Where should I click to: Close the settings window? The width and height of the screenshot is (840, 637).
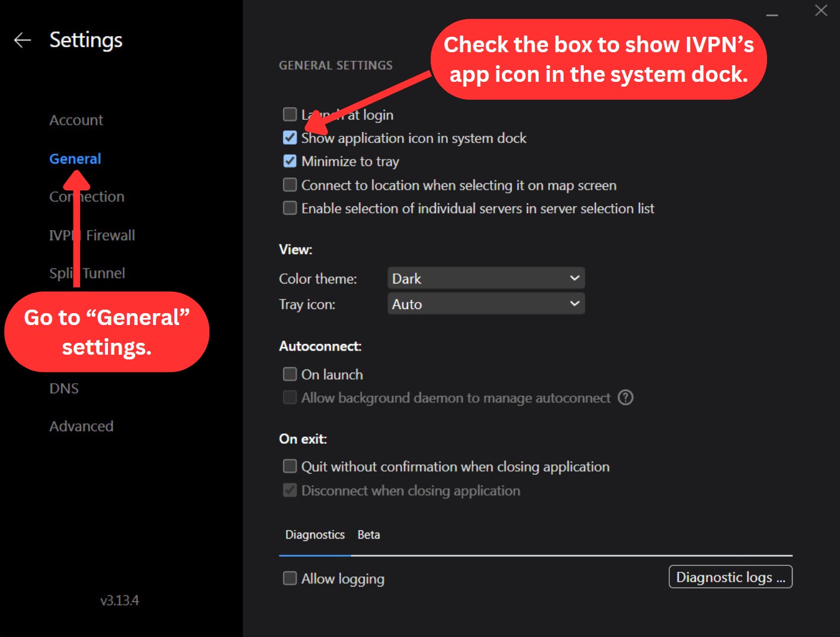[821, 11]
